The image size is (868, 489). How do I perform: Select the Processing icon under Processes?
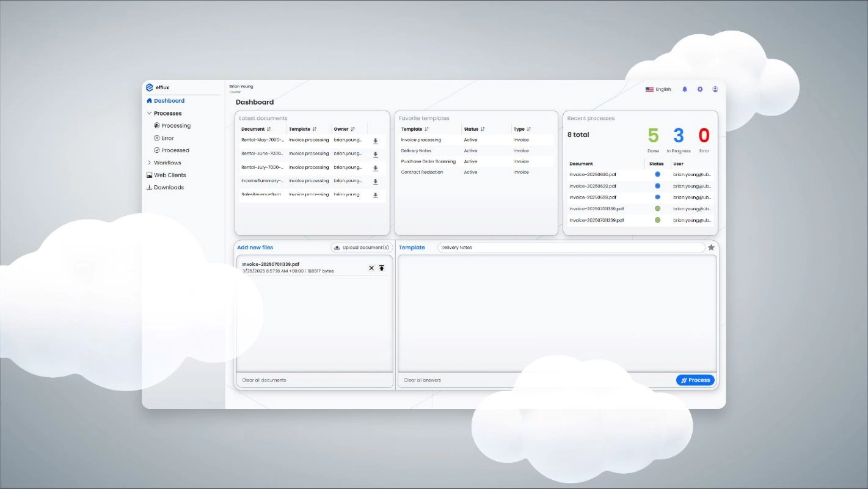click(x=158, y=125)
